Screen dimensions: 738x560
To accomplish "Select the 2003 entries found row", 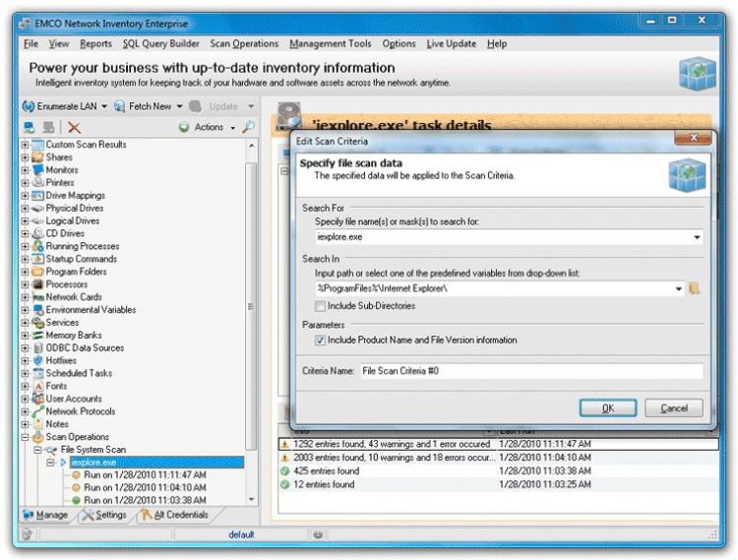I will (499, 458).
